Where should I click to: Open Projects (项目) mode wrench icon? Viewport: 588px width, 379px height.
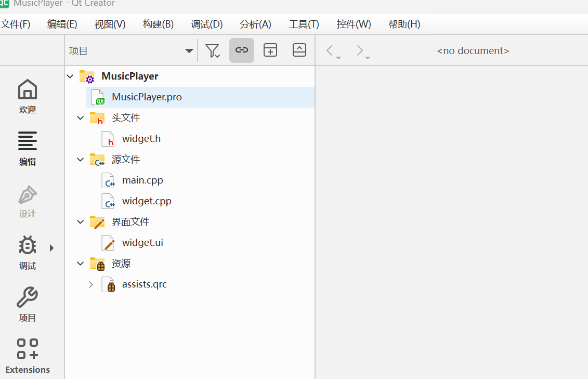click(28, 304)
